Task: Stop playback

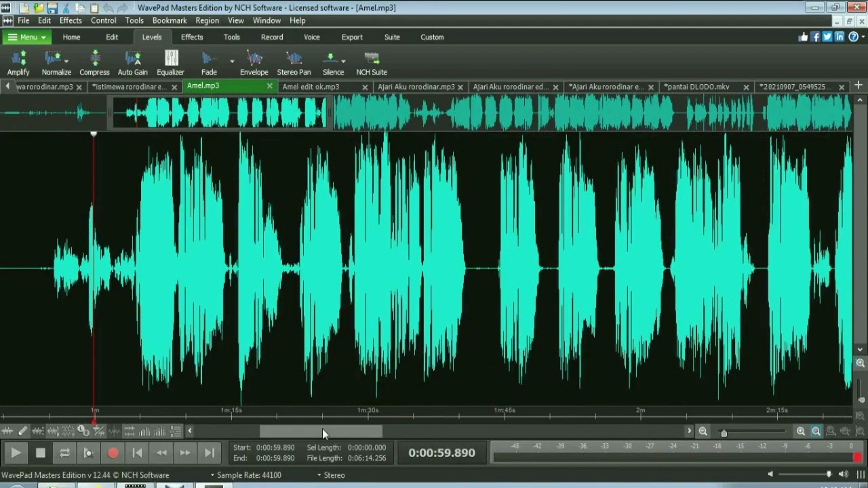Action: (41, 453)
